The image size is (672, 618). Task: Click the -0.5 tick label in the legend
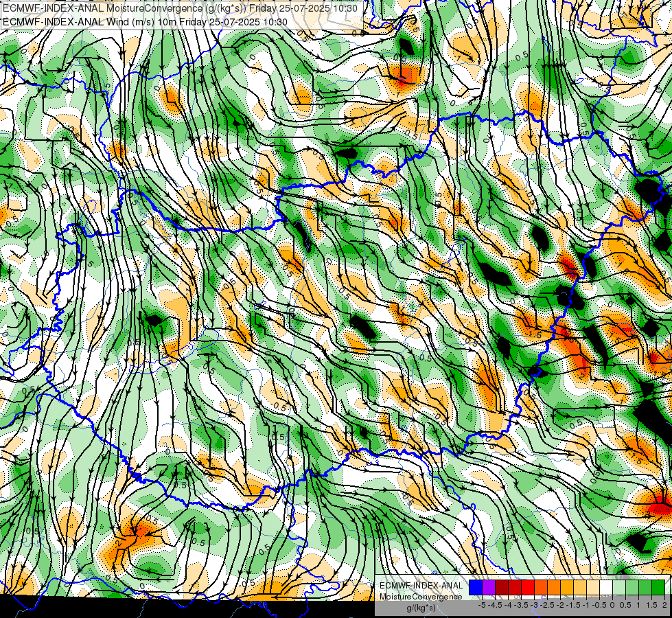599,605
